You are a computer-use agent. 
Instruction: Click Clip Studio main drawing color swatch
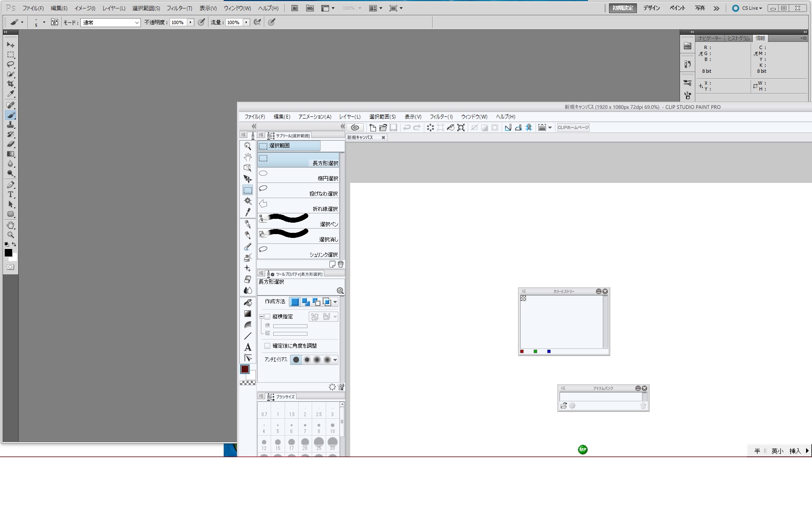tap(244, 369)
